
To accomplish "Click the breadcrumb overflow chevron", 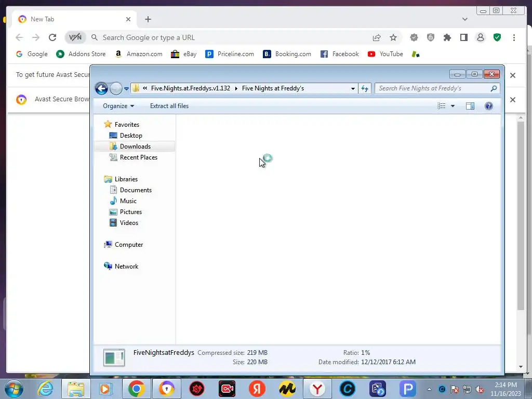I will pyautogui.click(x=145, y=88).
